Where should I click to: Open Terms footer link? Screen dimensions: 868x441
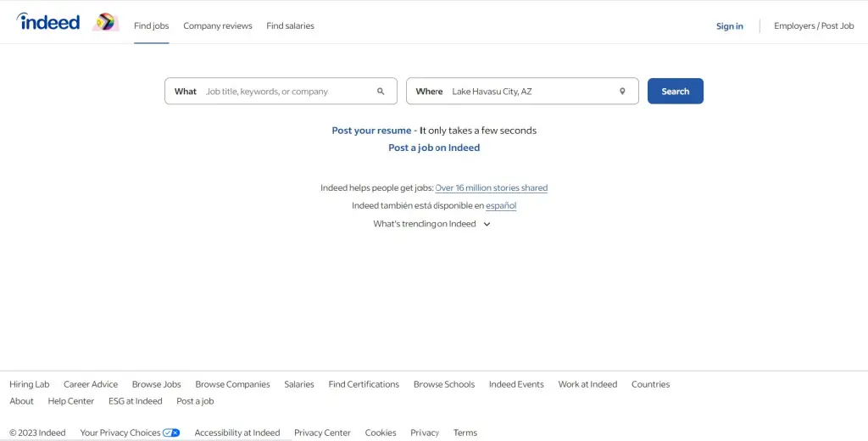coord(465,433)
